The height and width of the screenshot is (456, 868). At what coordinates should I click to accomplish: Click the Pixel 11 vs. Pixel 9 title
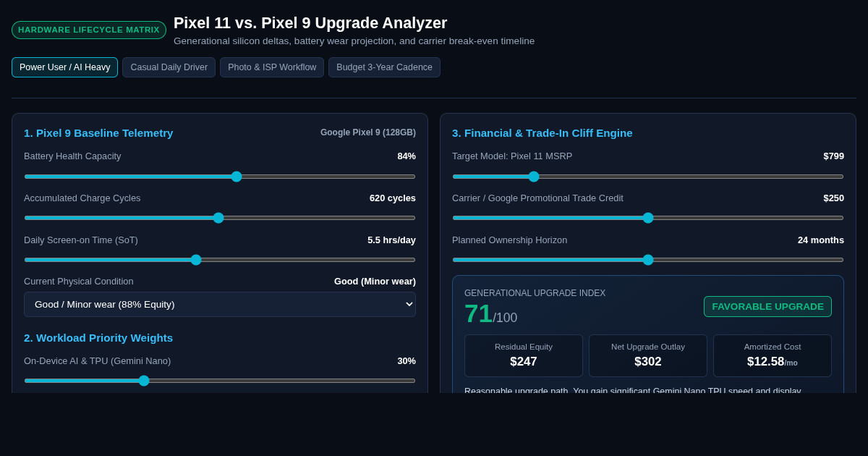click(310, 23)
